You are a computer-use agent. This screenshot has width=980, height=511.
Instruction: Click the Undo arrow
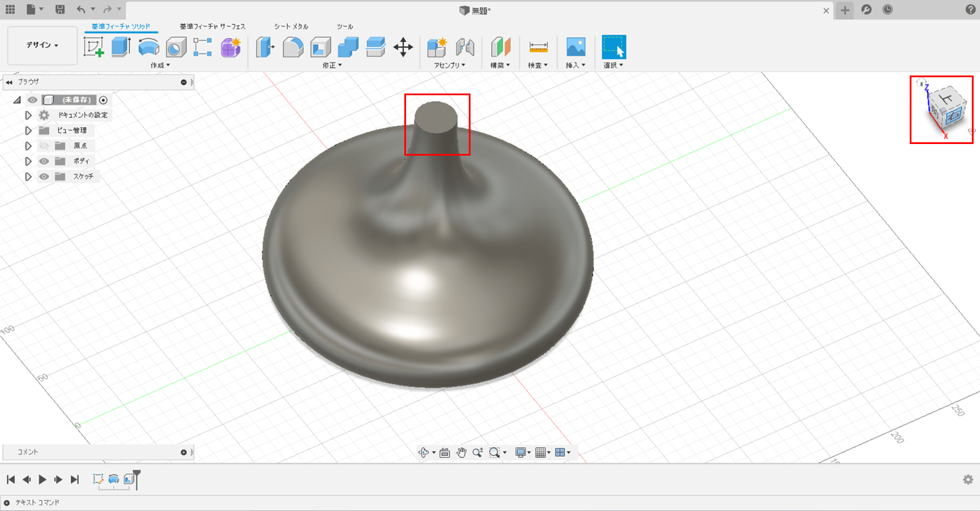click(x=81, y=9)
